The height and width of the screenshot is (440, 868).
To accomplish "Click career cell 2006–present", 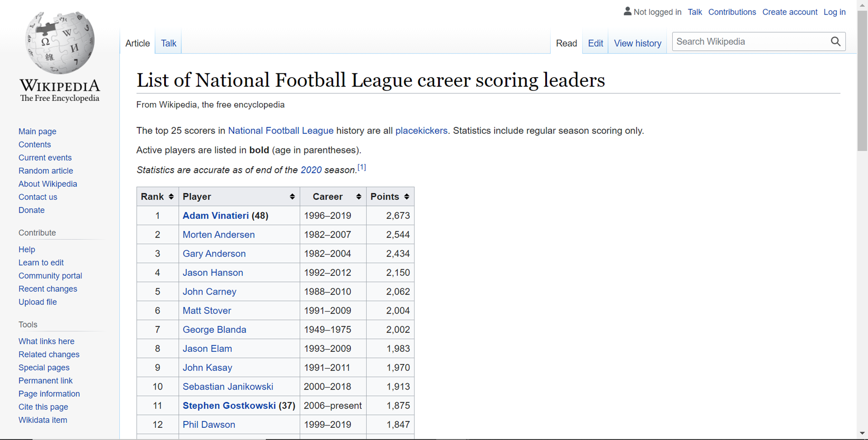I will click(333, 406).
